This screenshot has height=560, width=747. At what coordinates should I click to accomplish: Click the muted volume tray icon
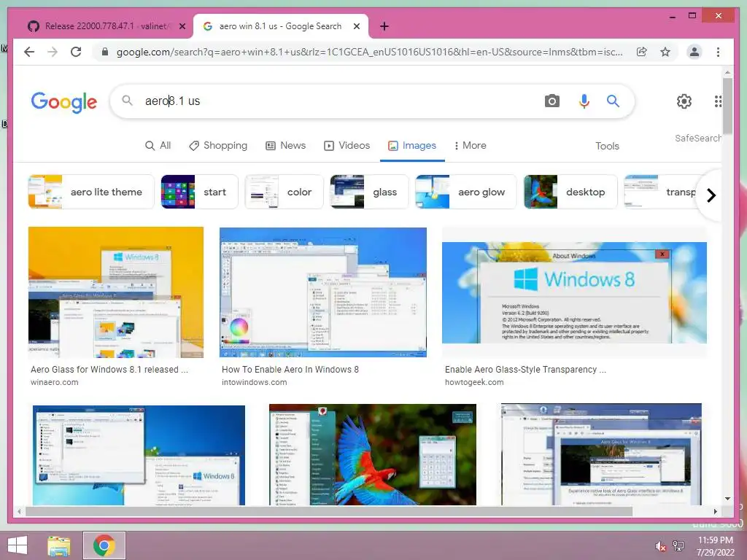click(660, 545)
